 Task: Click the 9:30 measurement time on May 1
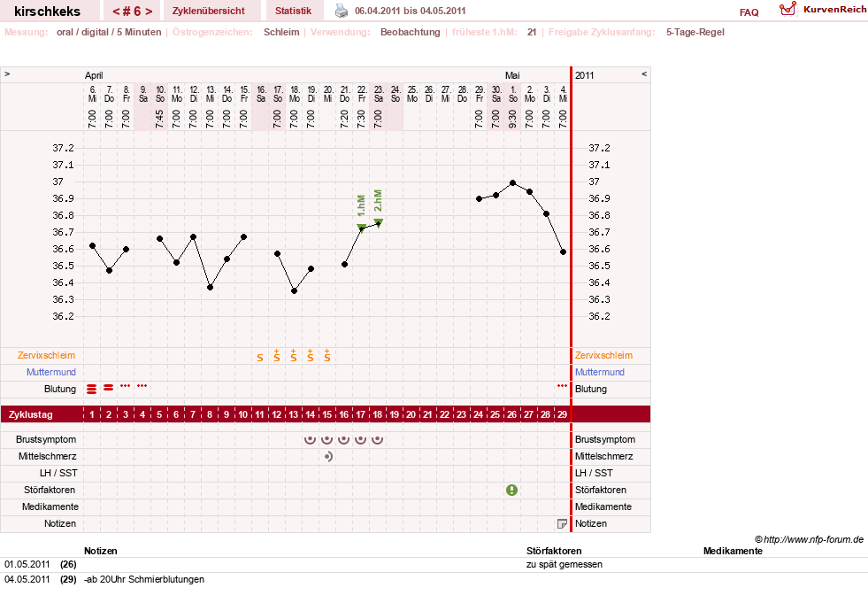pos(512,119)
